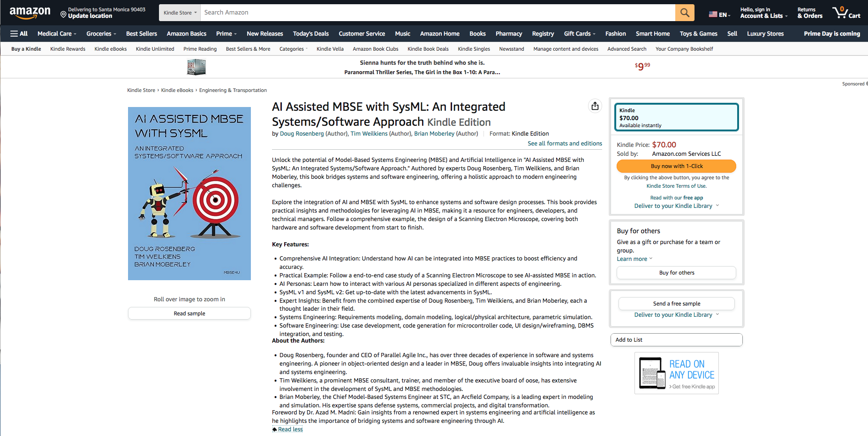The width and height of the screenshot is (868, 436).
Task: Expand Learn more under Buy for others
Action: pos(634,259)
